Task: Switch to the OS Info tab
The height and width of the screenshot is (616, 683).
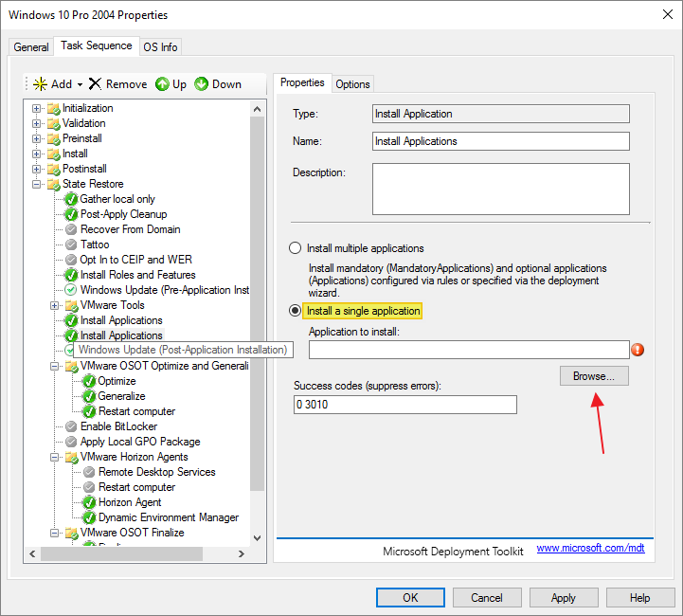Action: click(x=160, y=47)
